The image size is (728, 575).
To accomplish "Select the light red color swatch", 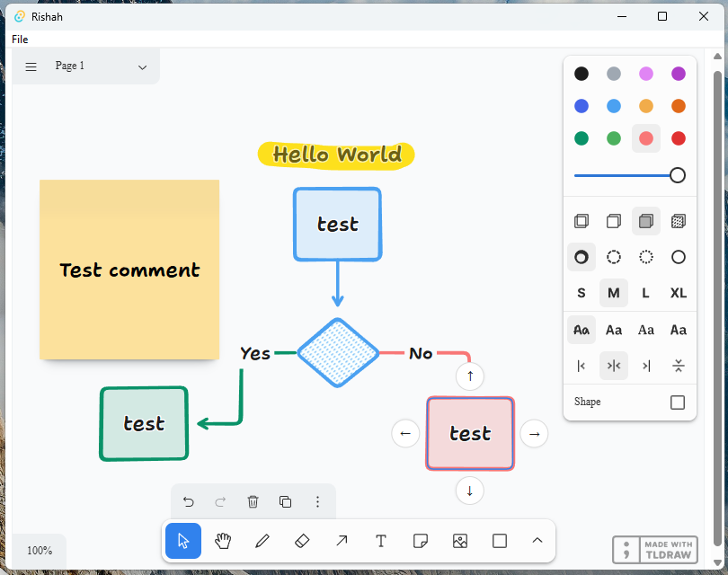I will point(646,138).
